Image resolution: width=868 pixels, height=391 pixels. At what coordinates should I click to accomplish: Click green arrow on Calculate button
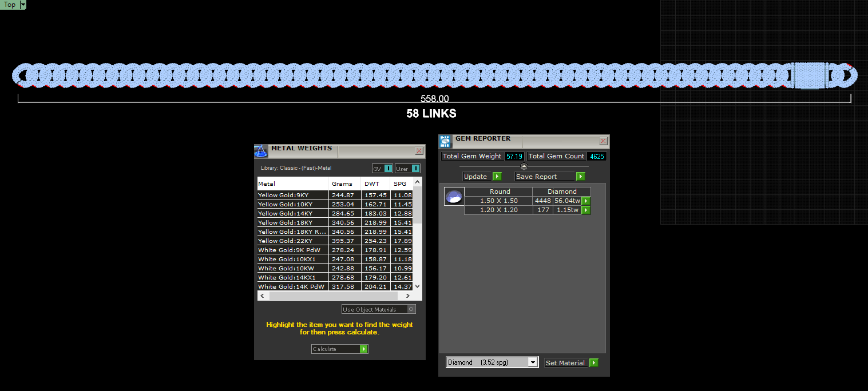(364, 349)
